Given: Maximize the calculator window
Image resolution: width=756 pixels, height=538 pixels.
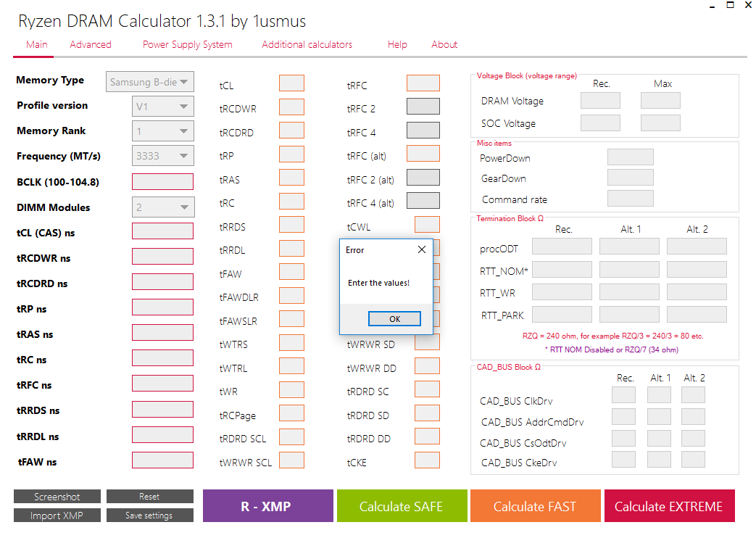Looking at the screenshot, I should (x=731, y=5).
